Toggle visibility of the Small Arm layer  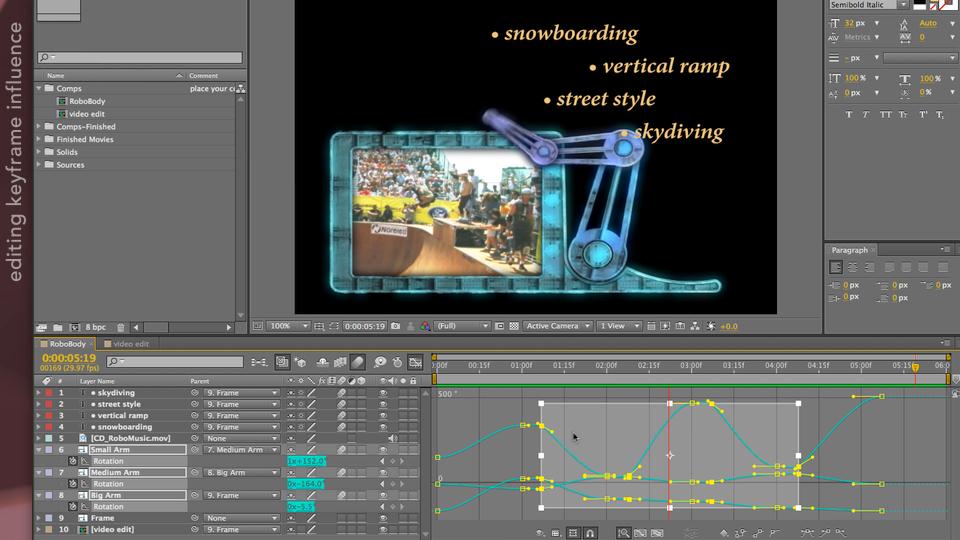383,450
